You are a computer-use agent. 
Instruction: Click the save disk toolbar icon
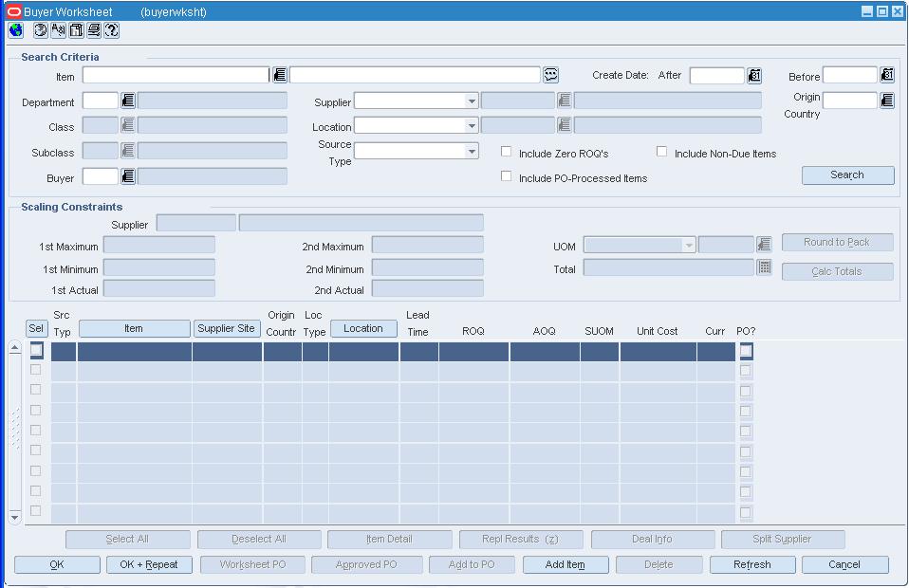[x=77, y=30]
